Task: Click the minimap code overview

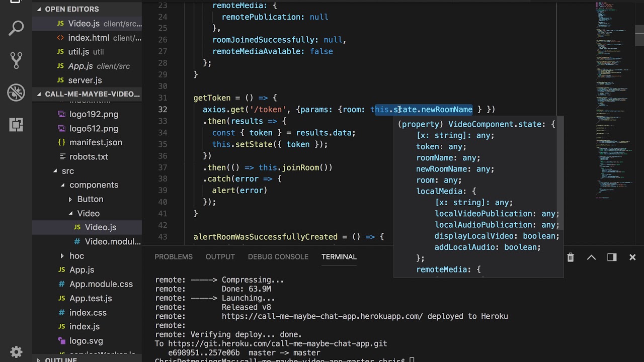Action: [x=612, y=101]
